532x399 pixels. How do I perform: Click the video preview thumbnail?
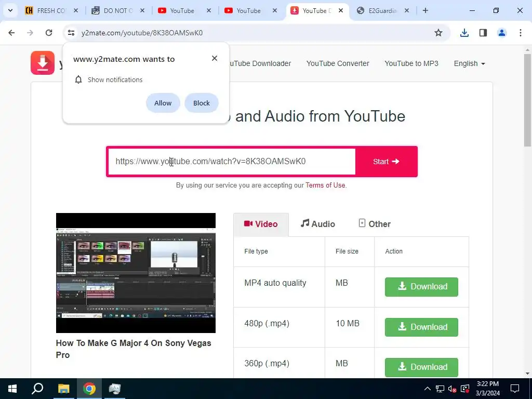click(136, 273)
